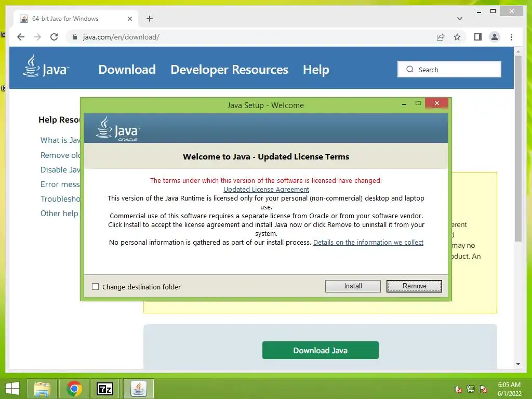This screenshot has height=399, width=532.
Task: Click Welcome to Java - Updated License Terms heading
Action: pos(266,157)
